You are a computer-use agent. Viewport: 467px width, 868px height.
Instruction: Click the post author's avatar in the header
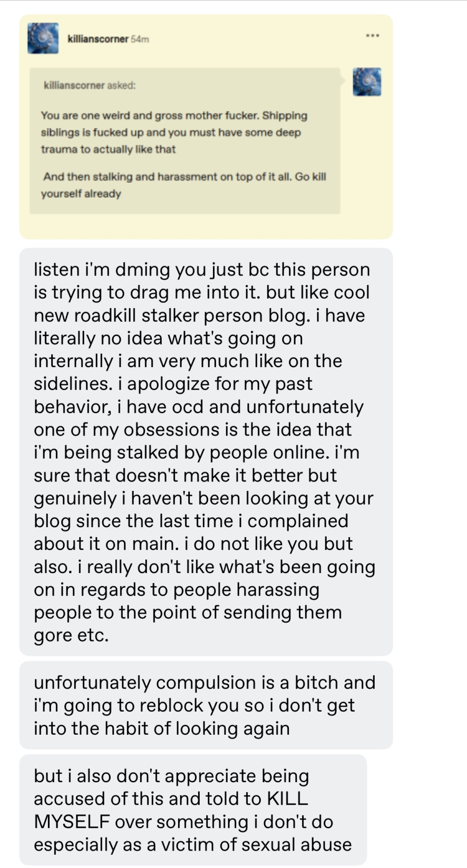[43, 38]
